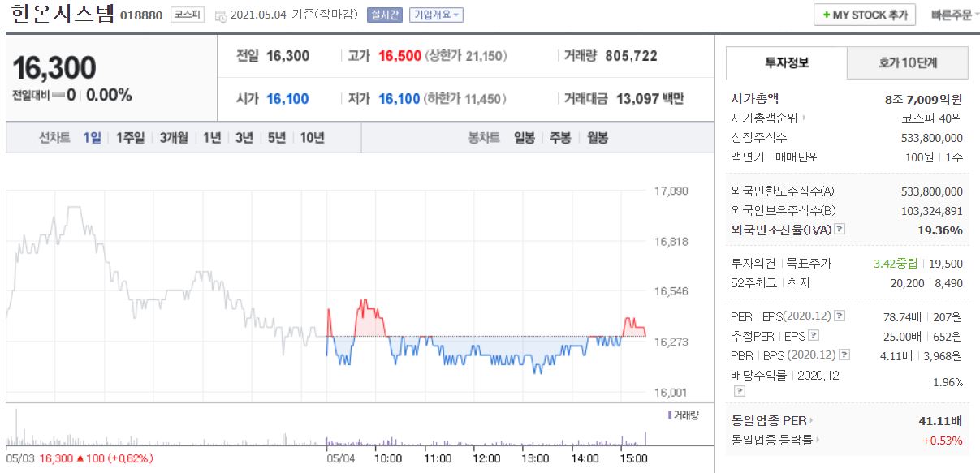Screen dimensions: 980x473
Task: Click the 외국인소진율 value 19.36%
Action: (942, 230)
